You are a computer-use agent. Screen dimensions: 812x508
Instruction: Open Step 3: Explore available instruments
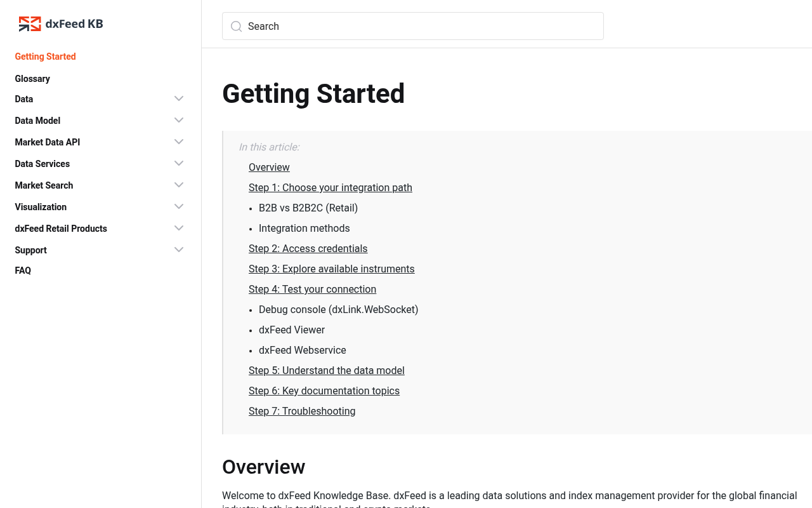coord(332,269)
